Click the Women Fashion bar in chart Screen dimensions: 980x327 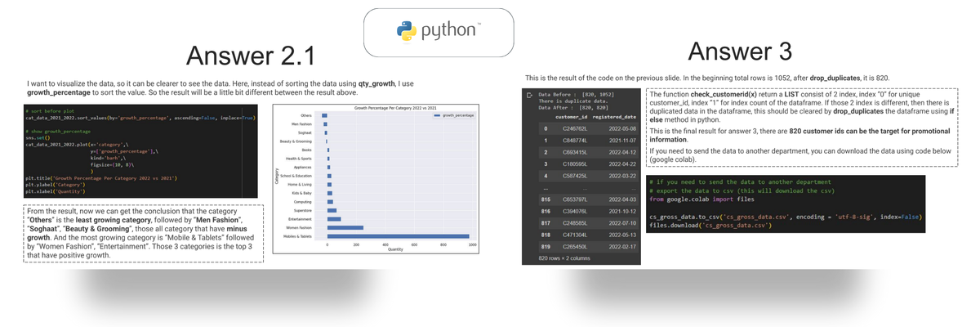pyautogui.click(x=345, y=227)
